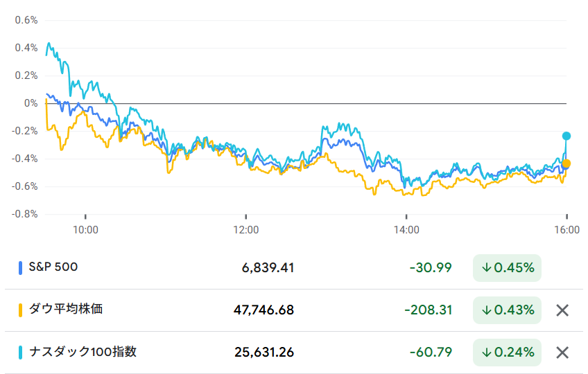Screen dimensions: 588x374
Task: Click the down arrow in S&P 500's 0.45% badge
Action: 487,268
